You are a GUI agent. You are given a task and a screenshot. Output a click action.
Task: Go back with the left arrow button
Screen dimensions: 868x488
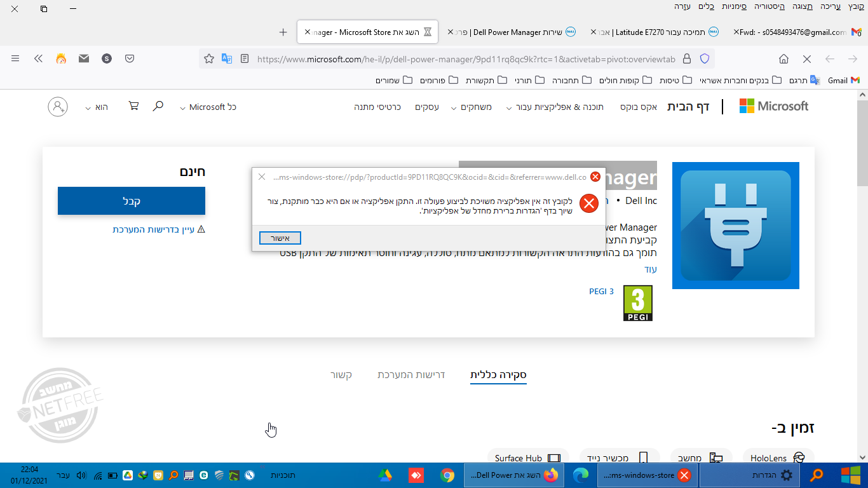coord(830,59)
